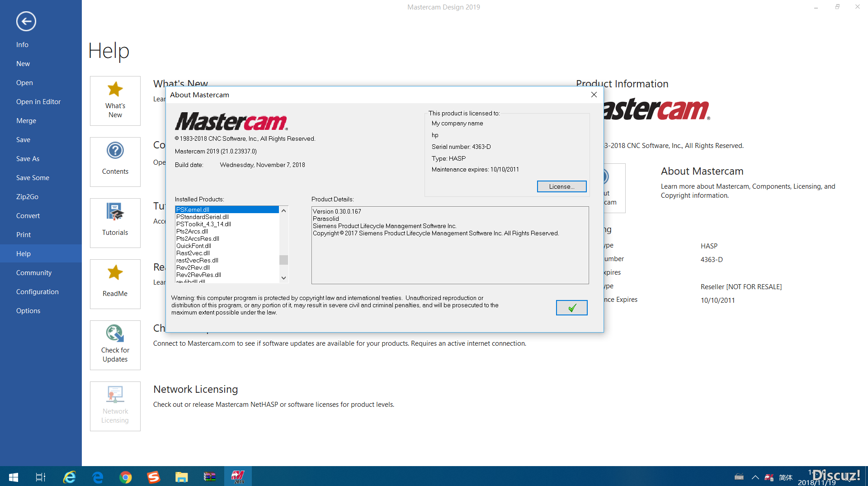Show hidden system tray icons
Screen dimensions: 868x486
(755, 477)
